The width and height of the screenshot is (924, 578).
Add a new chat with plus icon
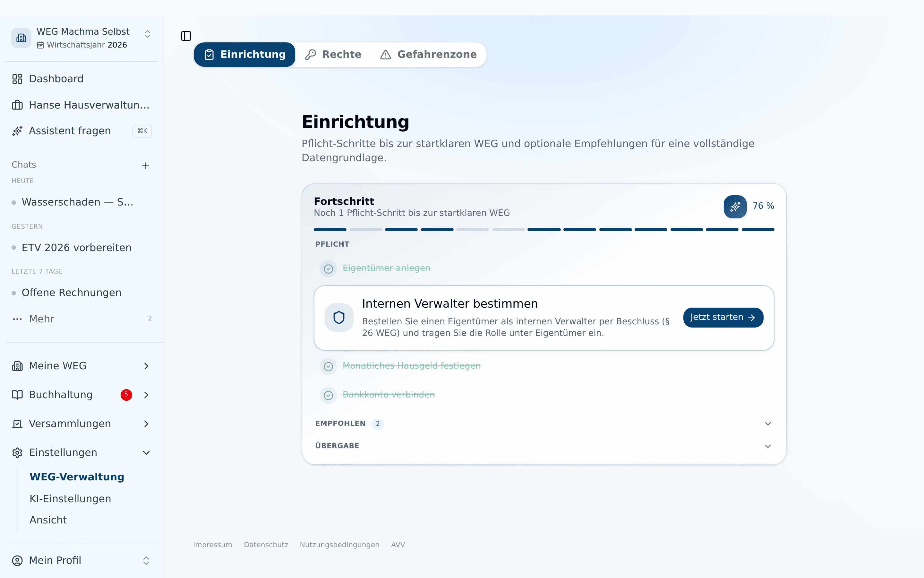pos(145,165)
